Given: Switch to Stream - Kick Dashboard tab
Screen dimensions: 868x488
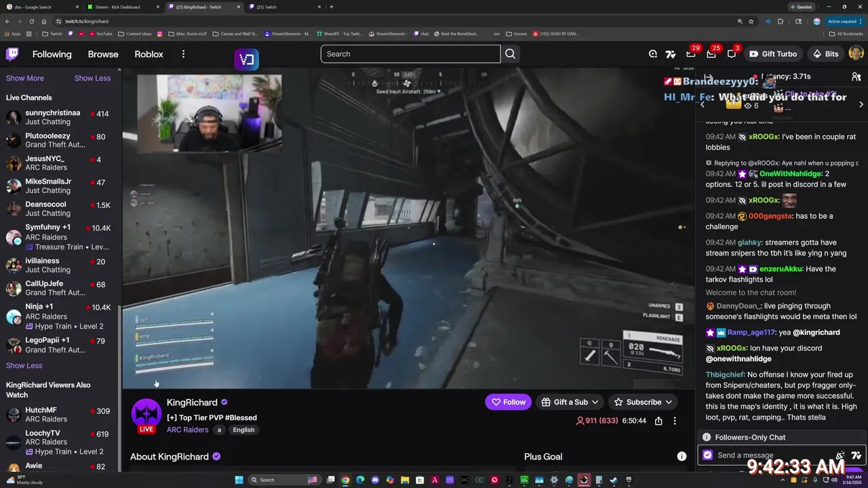Looking at the screenshot, I should pos(122,7).
